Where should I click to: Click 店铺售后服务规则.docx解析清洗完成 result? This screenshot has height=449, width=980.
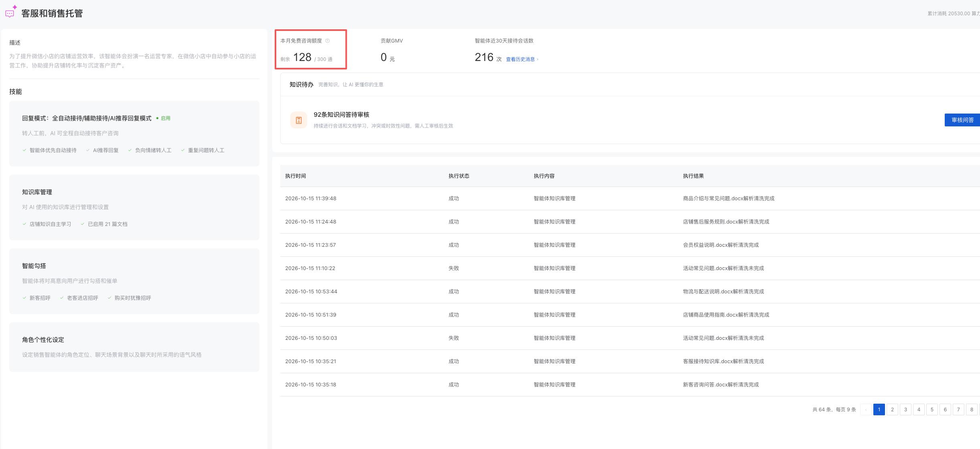(726, 221)
